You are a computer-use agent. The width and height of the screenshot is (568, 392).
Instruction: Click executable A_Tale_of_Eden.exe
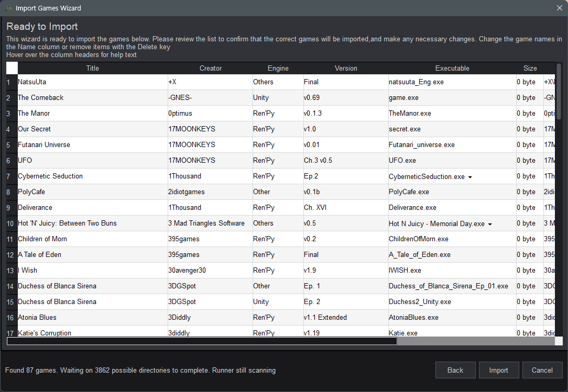point(452,254)
